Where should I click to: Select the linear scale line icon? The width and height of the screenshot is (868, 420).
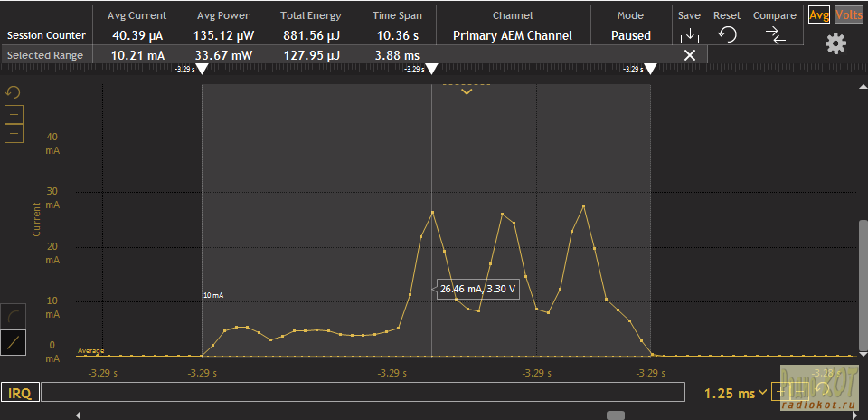pyautogui.click(x=14, y=343)
